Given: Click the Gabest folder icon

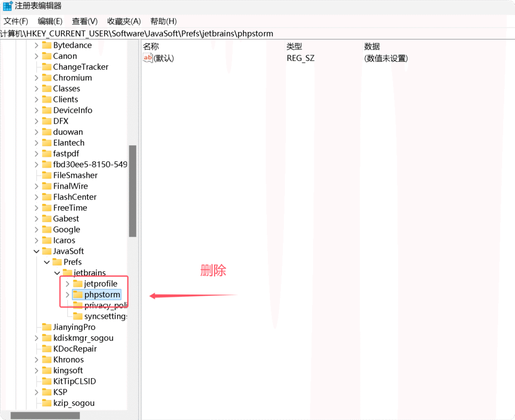Looking at the screenshot, I should [x=47, y=218].
